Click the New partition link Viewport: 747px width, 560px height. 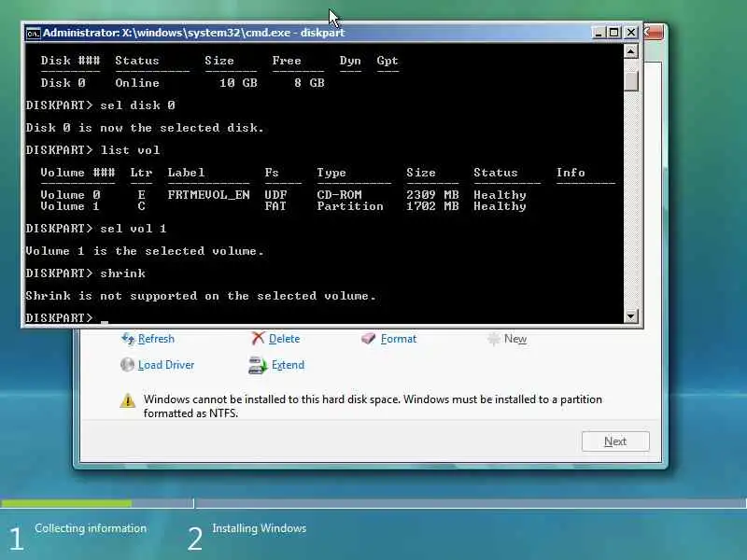[515, 339]
